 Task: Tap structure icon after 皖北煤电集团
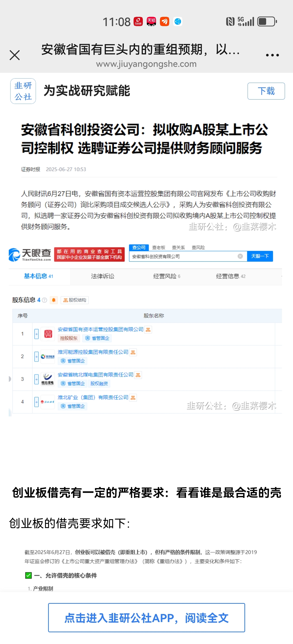point(138,375)
